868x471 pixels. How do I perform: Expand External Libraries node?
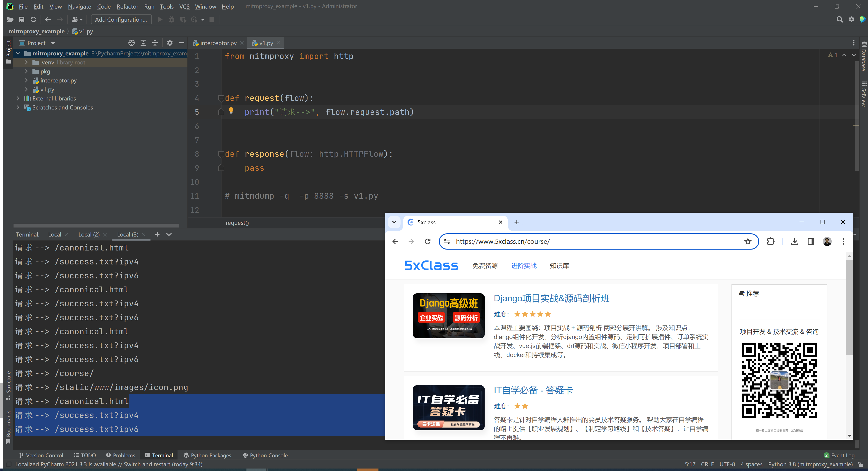[18, 98]
